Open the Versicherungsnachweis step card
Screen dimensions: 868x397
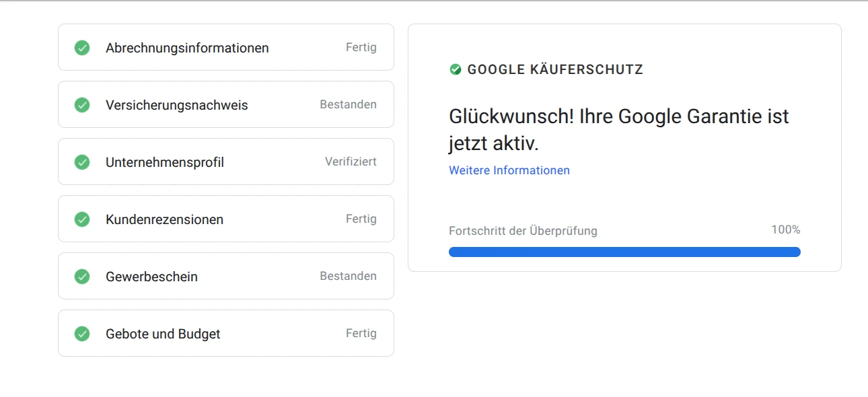[226, 104]
